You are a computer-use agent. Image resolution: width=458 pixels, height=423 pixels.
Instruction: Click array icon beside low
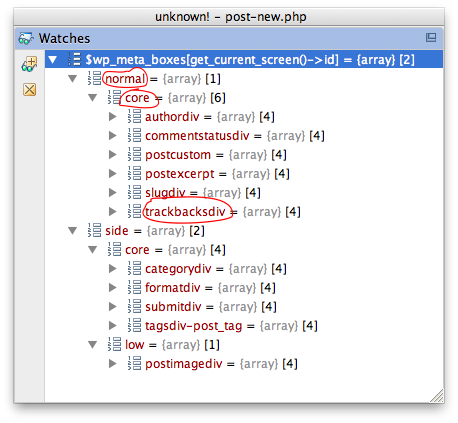coord(114,344)
